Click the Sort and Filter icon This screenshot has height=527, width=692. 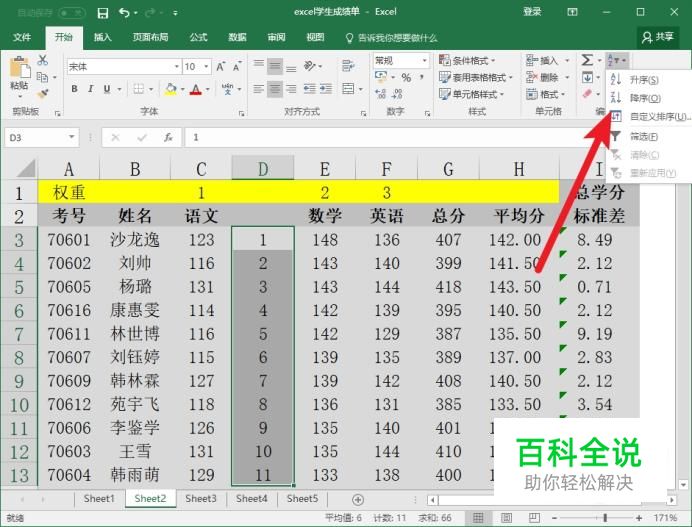(x=617, y=60)
